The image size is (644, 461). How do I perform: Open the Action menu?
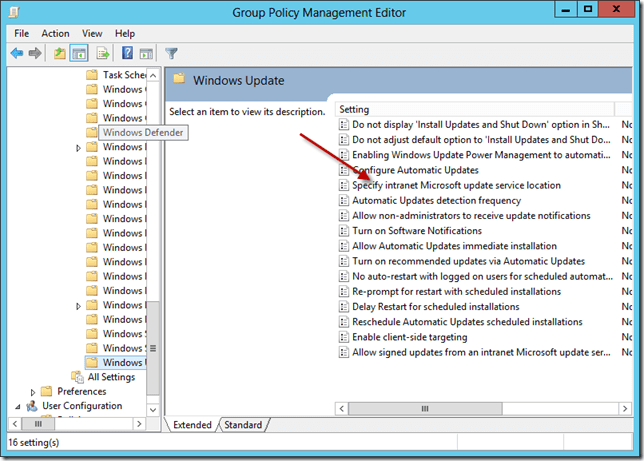55,33
